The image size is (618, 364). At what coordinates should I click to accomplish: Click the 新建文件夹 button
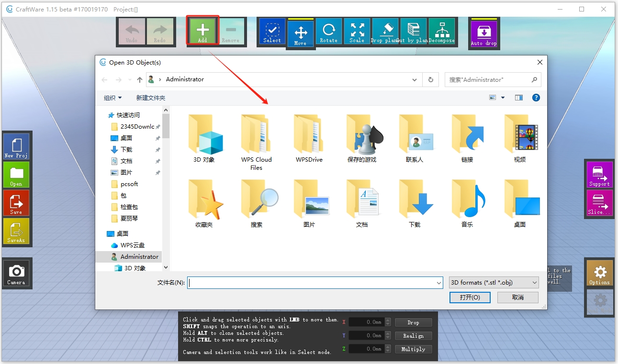tap(151, 98)
